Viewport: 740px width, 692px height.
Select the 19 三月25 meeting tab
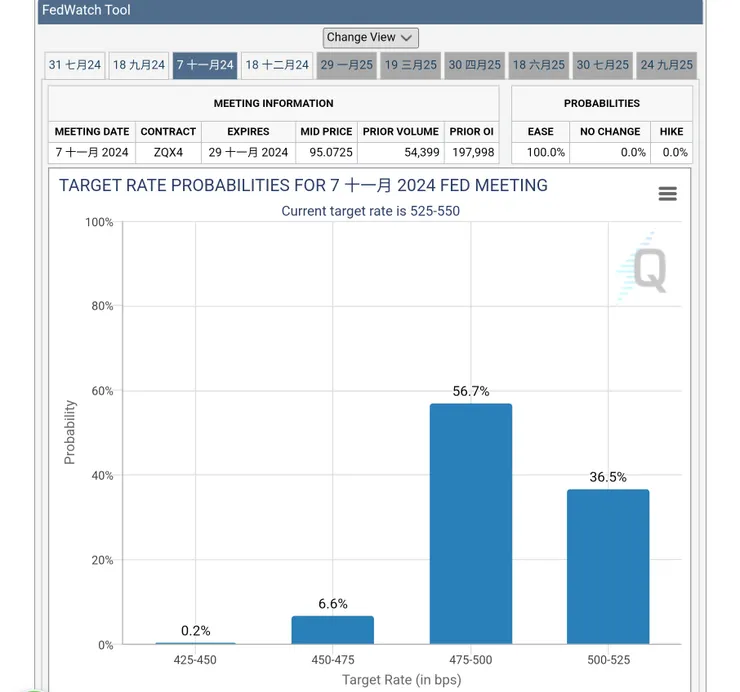(411, 65)
